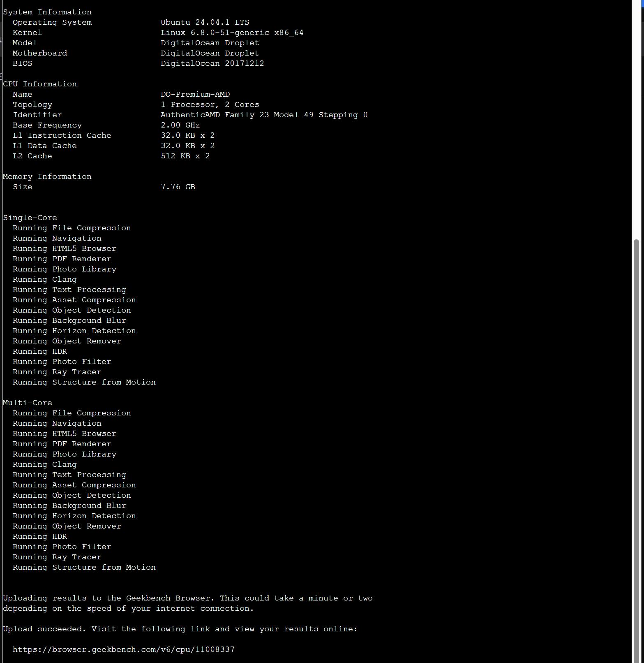Click the '512 KB x 2' L2 cache value
The width and height of the screenshot is (644, 663).
pyautogui.click(x=185, y=156)
